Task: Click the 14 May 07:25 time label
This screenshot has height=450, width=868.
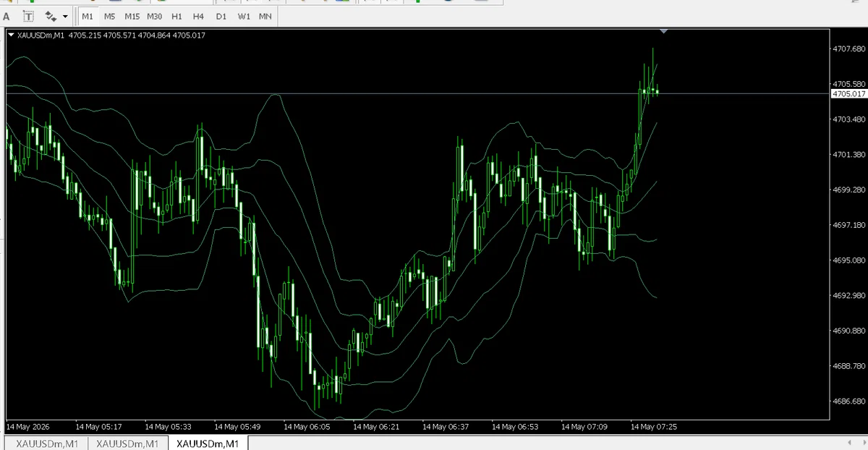Action: [654, 427]
